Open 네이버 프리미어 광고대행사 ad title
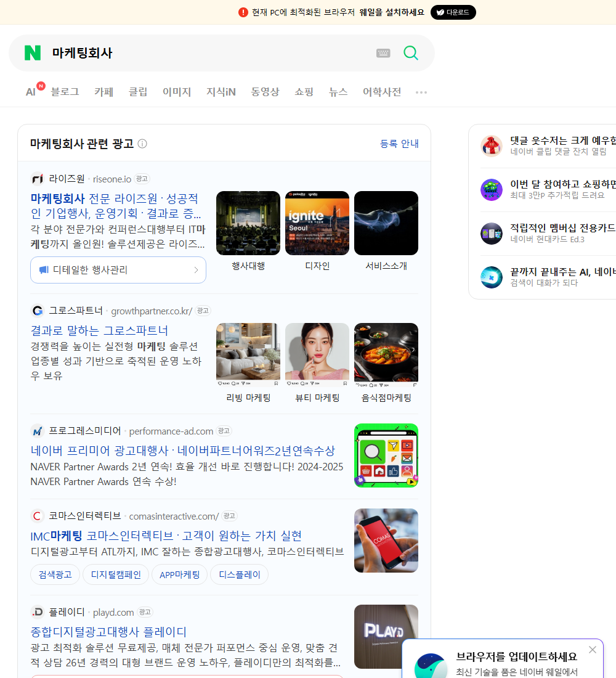Screen dimensions: 616x678 183,451
